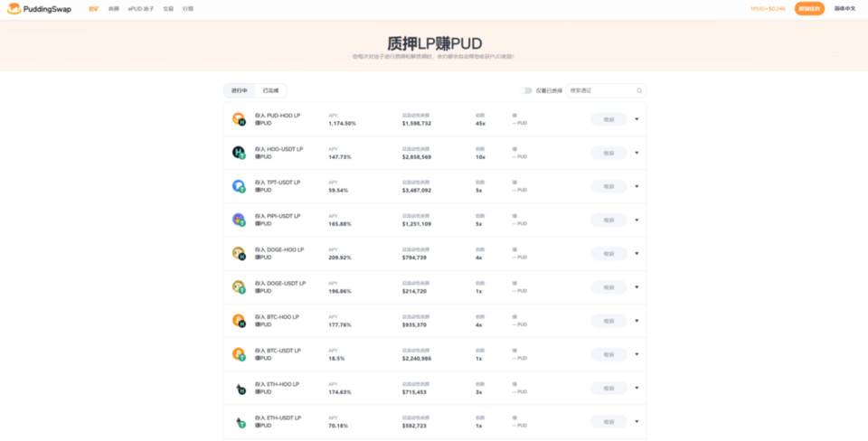Click the ETH-HOO LP pair icon
868x441 pixels.
tap(239, 389)
